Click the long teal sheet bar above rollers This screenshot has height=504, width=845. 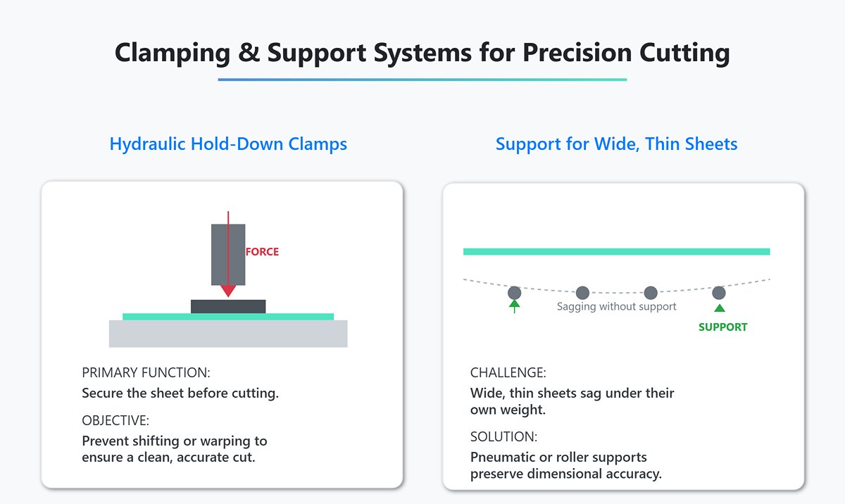tap(616, 251)
